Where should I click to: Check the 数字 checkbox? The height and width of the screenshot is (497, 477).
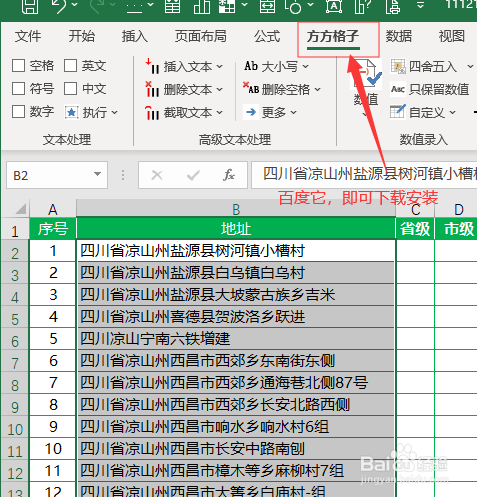click(18, 112)
